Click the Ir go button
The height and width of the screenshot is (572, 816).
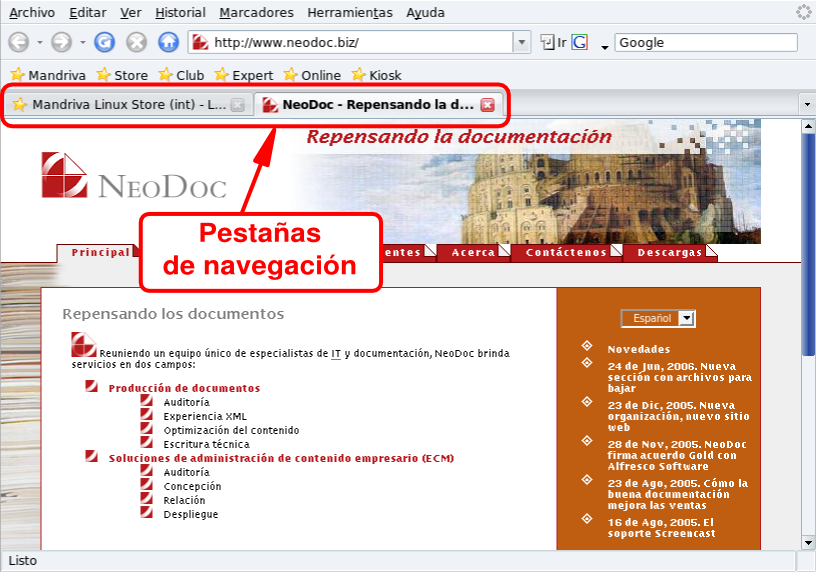554,42
